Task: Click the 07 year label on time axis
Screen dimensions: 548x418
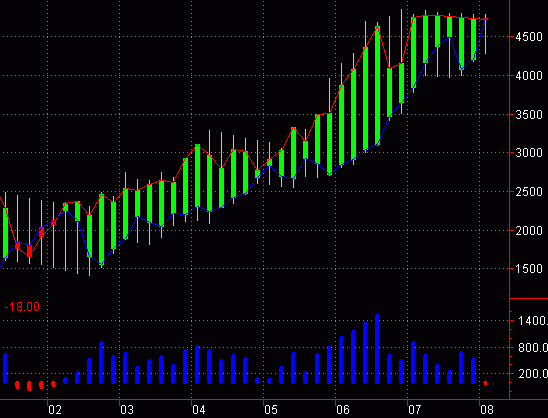Action: pyautogui.click(x=415, y=410)
